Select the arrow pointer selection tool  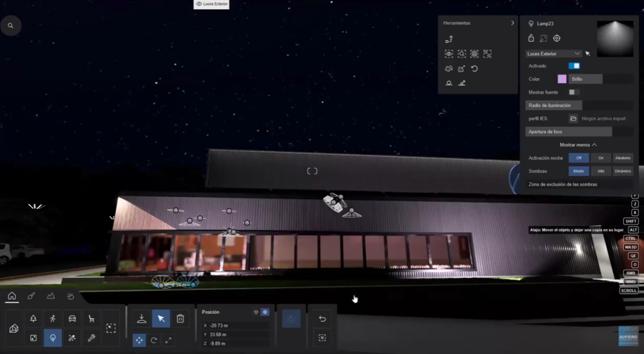coord(161,319)
